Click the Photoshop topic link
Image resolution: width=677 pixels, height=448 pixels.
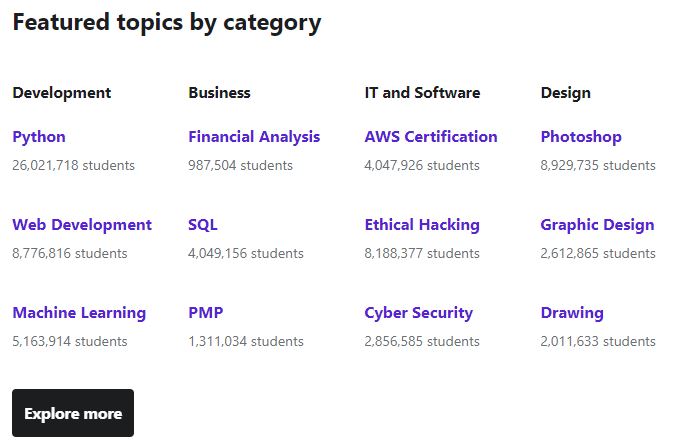click(581, 137)
